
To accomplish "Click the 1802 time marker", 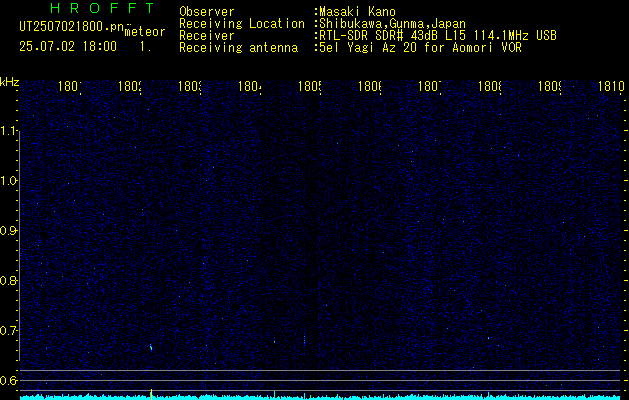I will tap(130, 86).
